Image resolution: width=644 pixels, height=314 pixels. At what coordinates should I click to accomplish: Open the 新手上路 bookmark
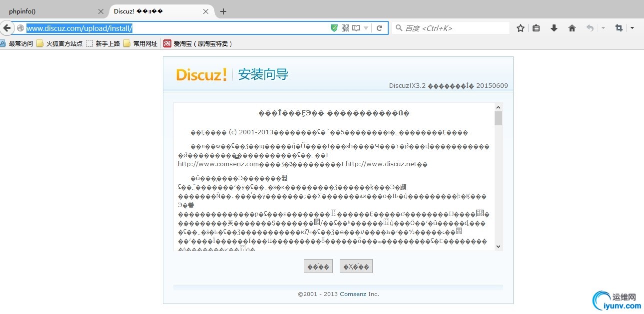(103, 44)
